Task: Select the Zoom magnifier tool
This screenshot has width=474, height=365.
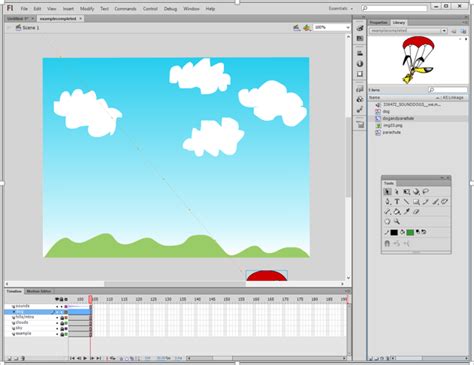Action: pos(397,222)
